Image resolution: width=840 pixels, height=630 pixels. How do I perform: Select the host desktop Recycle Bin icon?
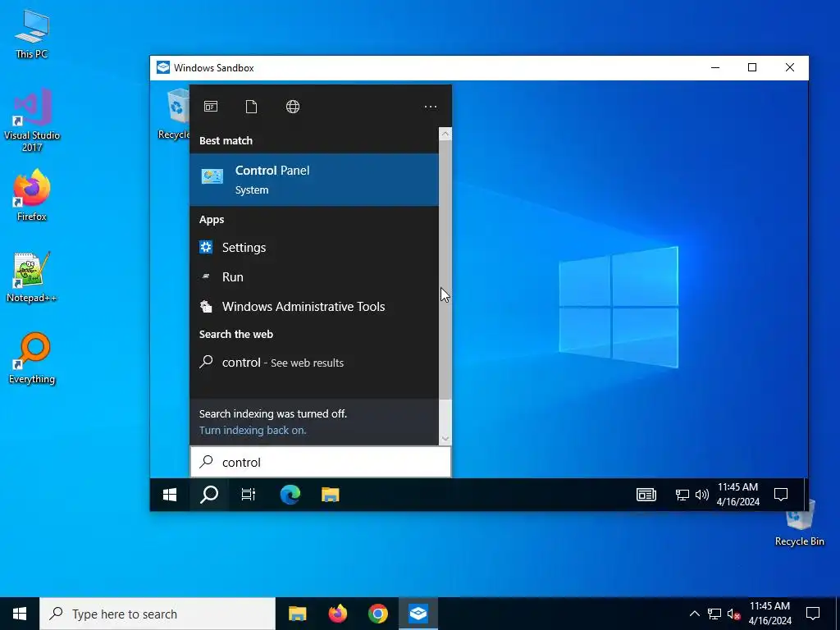click(x=799, y=522)
